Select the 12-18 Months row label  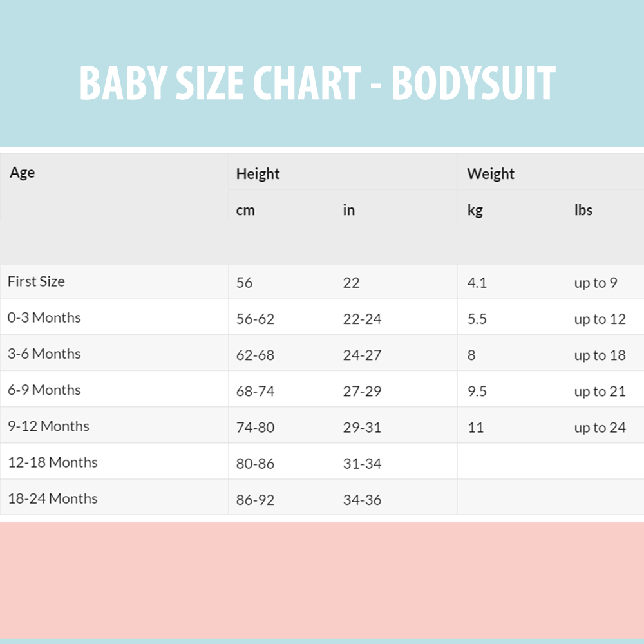(x=53, y=462)
